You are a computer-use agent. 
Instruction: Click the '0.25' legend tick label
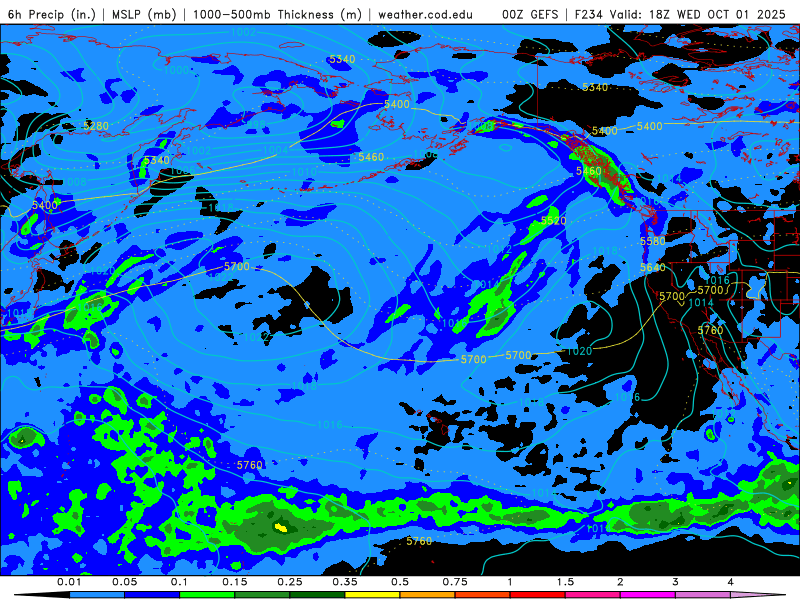pos(290,582)
